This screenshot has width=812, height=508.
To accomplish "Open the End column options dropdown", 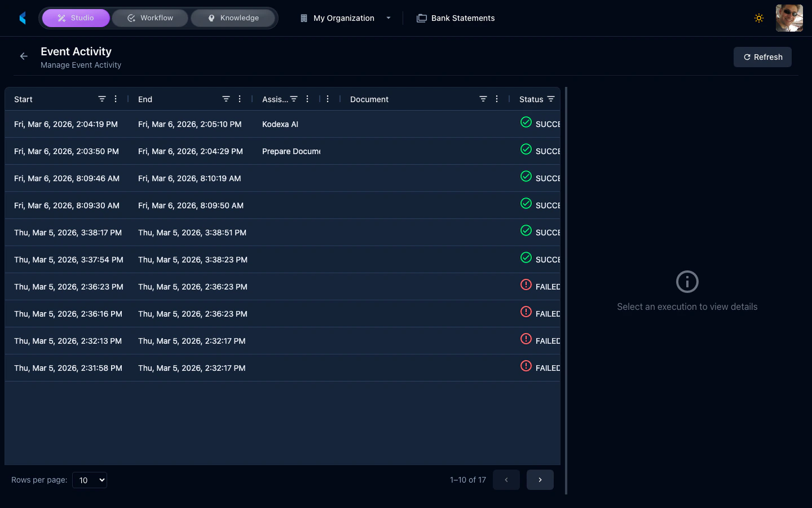I will pos(240,99).
